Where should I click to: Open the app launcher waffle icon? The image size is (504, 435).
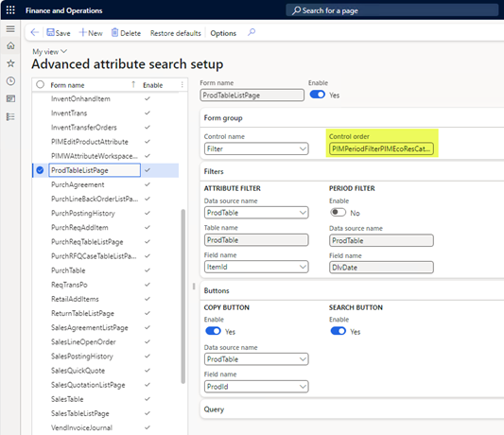point(10,10)
